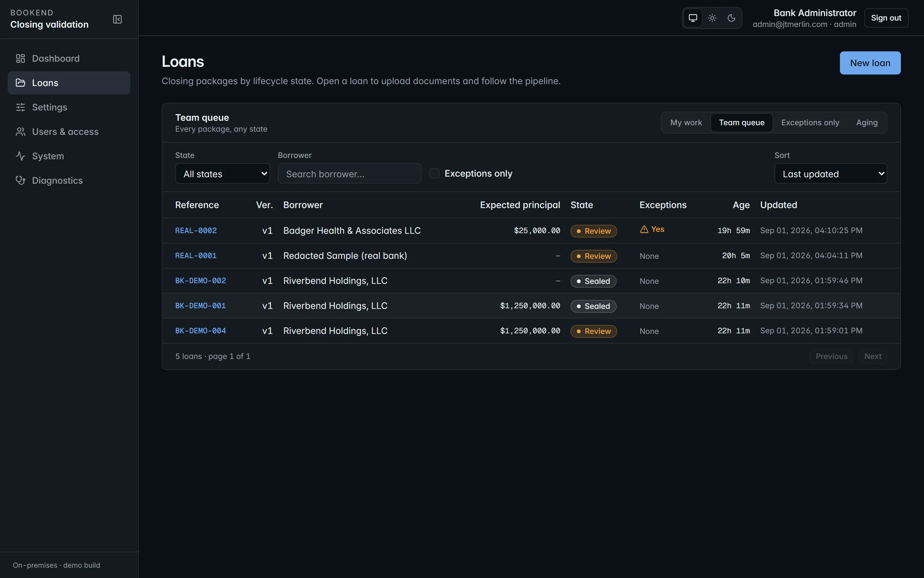Click the Loans folder icon
This screenshot has width=924, height=578.
21,83
